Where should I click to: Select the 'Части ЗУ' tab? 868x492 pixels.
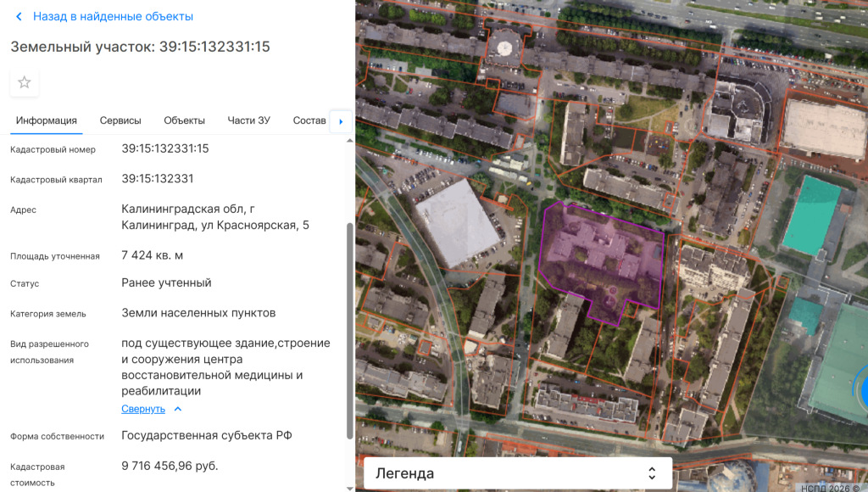(x=248, y=120)
